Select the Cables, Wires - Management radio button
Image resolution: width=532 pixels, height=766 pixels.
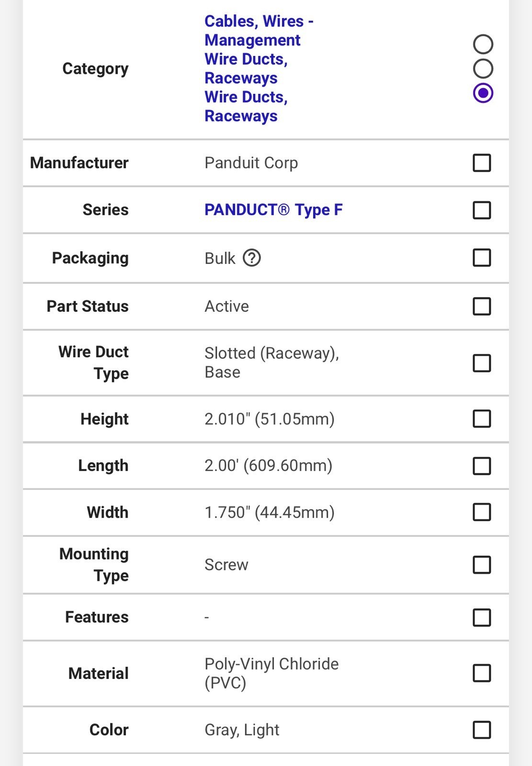483,44
